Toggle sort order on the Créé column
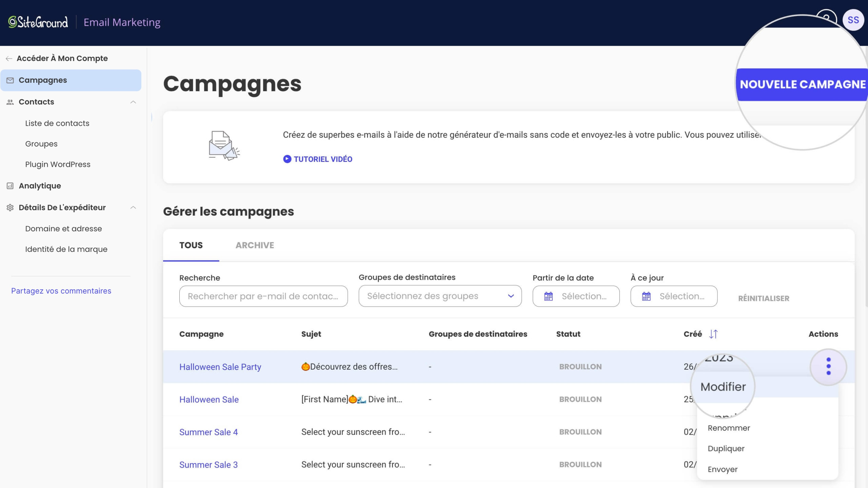Viewport: 868px width, 488px height. pyautogui.click(x=713, y=334)
